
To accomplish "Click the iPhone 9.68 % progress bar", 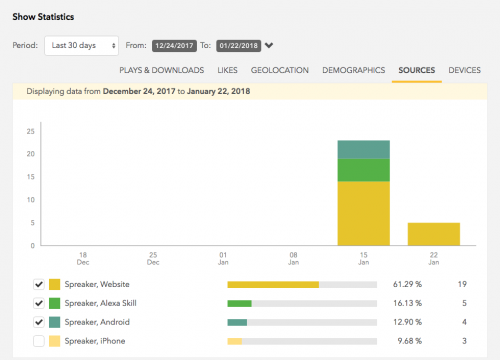I will pos(302,341).
